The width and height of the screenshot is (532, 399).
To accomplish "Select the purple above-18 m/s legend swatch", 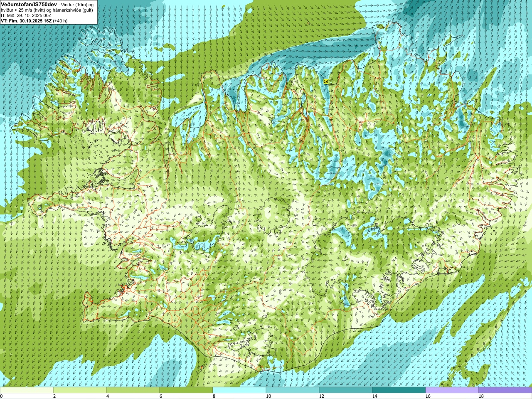I will click(x=505, y=390).
